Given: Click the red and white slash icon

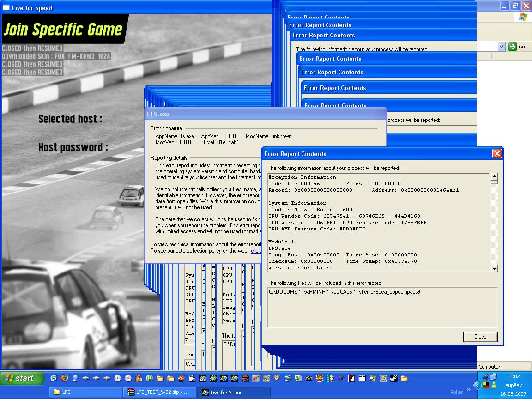Looking at the screenshot, I should pyautogui.click(x=351, y=378).
